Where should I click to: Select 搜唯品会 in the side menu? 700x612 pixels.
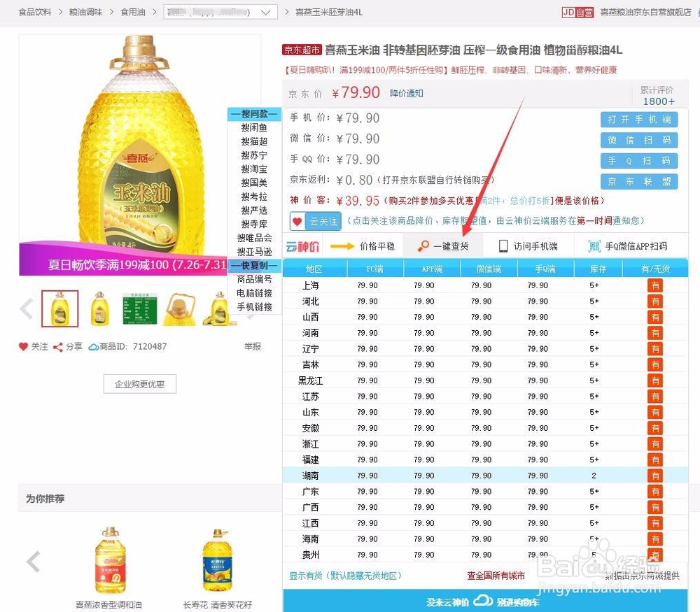pos(254,238)
